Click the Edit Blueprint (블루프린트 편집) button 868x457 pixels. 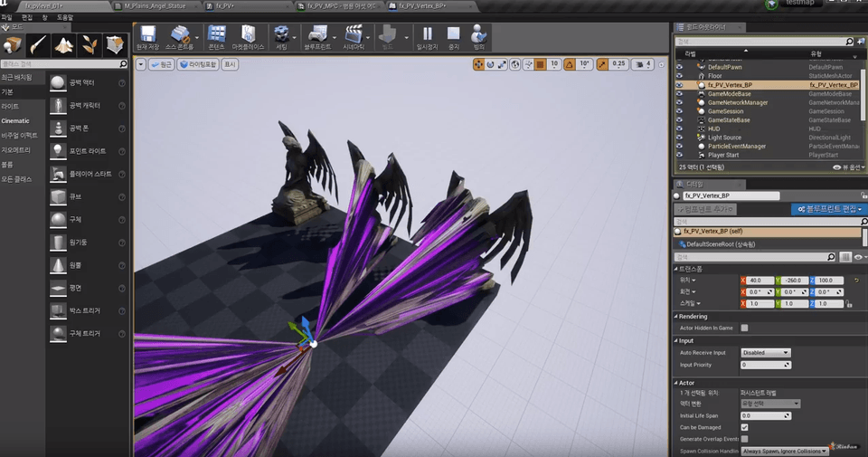[829, 209]
